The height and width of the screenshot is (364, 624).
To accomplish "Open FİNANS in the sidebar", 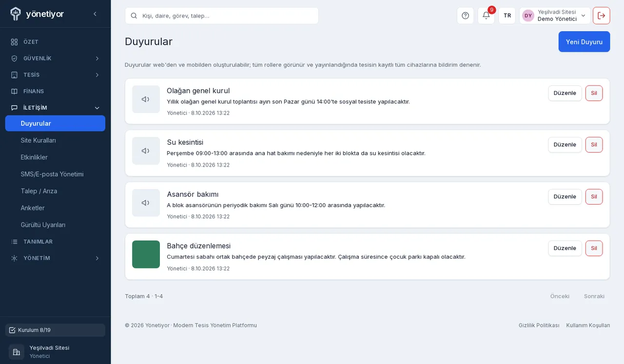I will [x=55, y=91].
